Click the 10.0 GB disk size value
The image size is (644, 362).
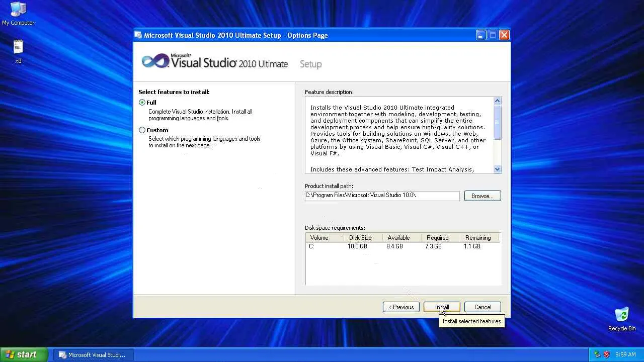[x=357, y=246]
